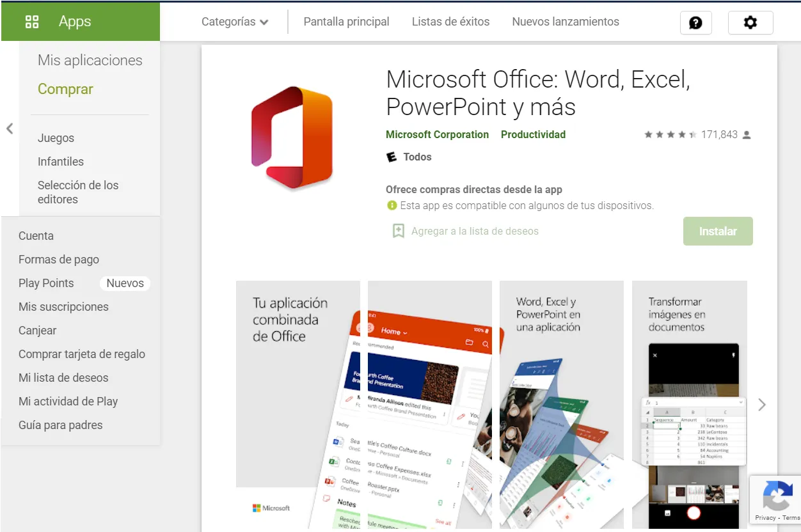Screen dimensions: 801x532
Task: Open Play Points link
Action: pyautogui.click(x=46, y=283)
